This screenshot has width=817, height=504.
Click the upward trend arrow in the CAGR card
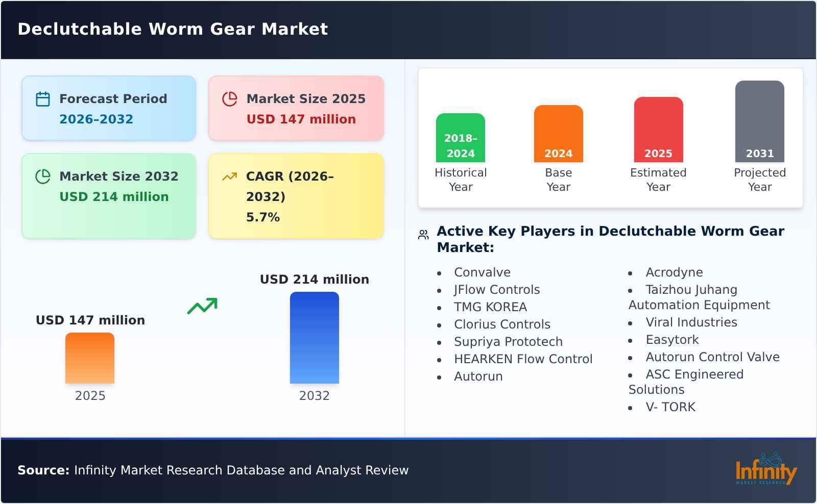pyautogui.click(x=230, y=175)
